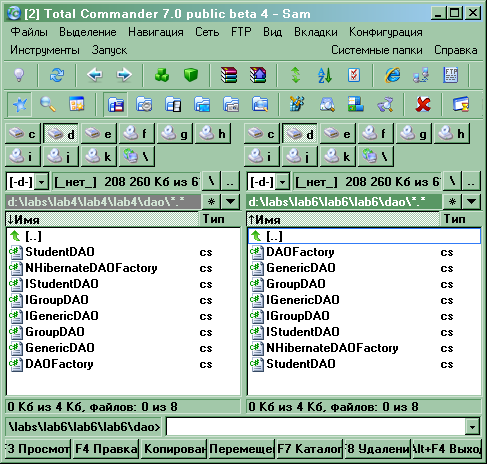This screenshot has width=487, height=464.
Task: Open file search with magnifier icon
Action: 48,105
